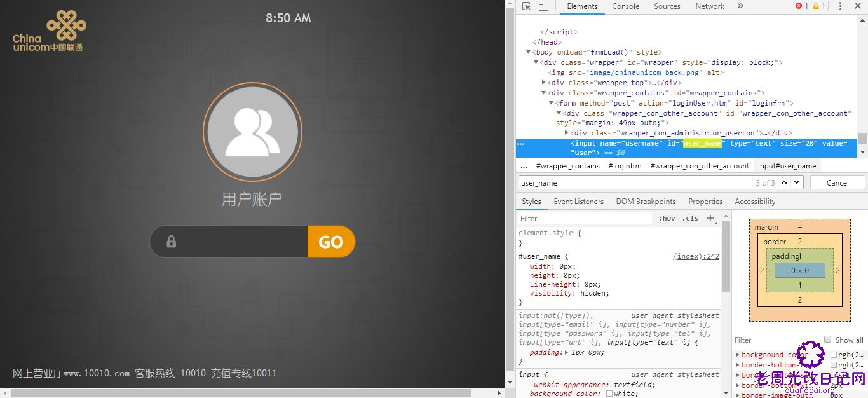Focus the Styles pane Filter field
The width and height of the screenshot is (868, 398).
tap(585, 218)
